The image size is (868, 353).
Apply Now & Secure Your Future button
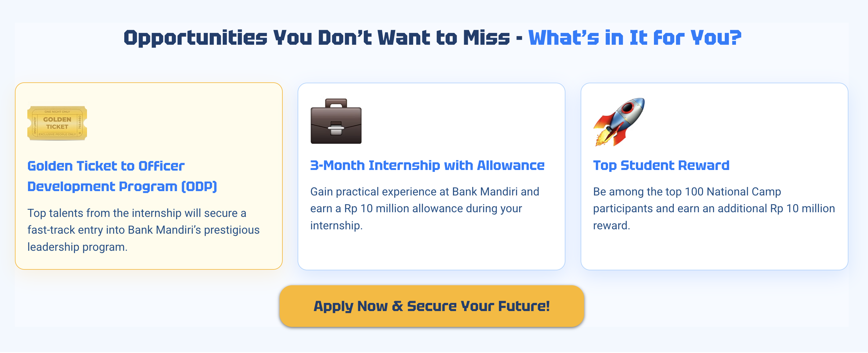pyautogui.click(x=432, y=306)
